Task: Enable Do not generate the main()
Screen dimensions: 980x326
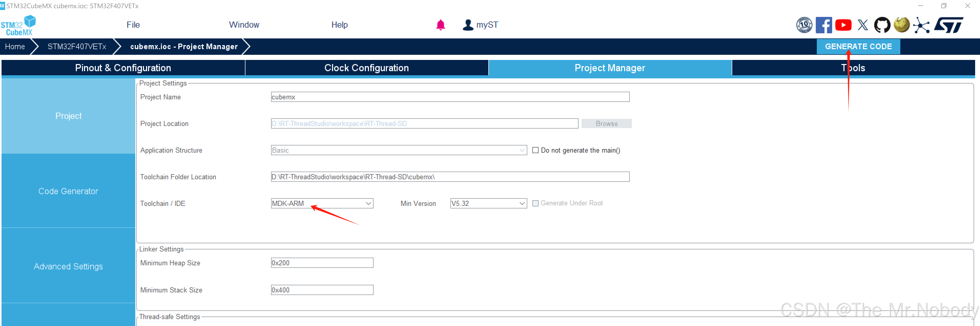Action: coord(535,150)
